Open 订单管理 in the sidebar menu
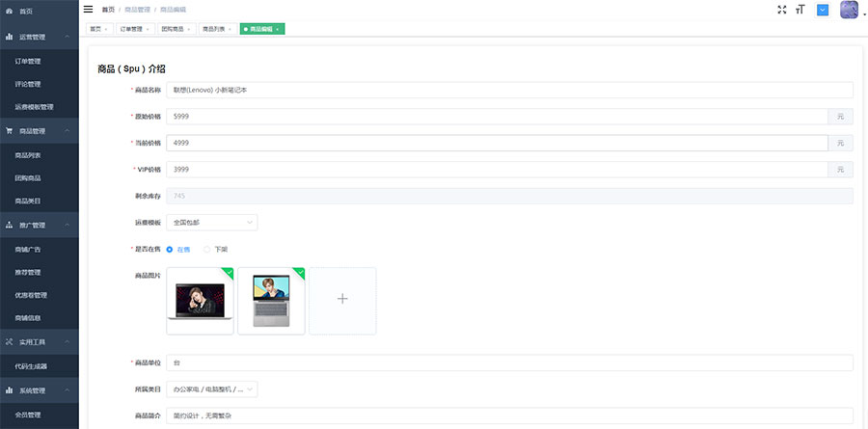Screen dimensions: 868x429 40,62
